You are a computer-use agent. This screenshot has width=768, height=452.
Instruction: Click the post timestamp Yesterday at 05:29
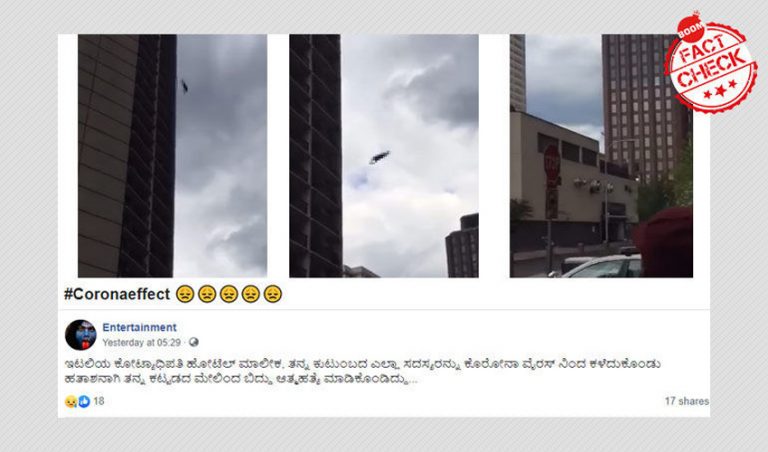click(x=142, y=342)
